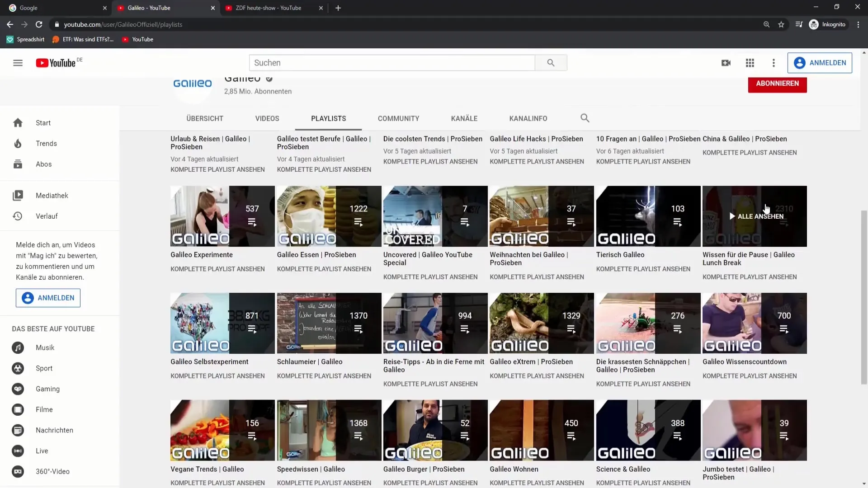
Task: Open Galileo eXtrem playlist title
Action: tap(531, 362)
